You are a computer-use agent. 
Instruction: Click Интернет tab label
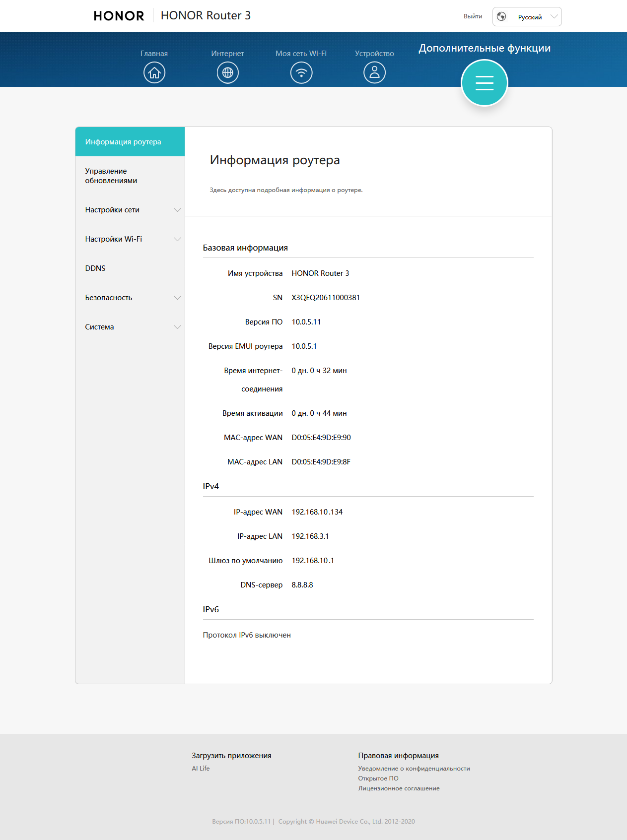tap(228, 54)
